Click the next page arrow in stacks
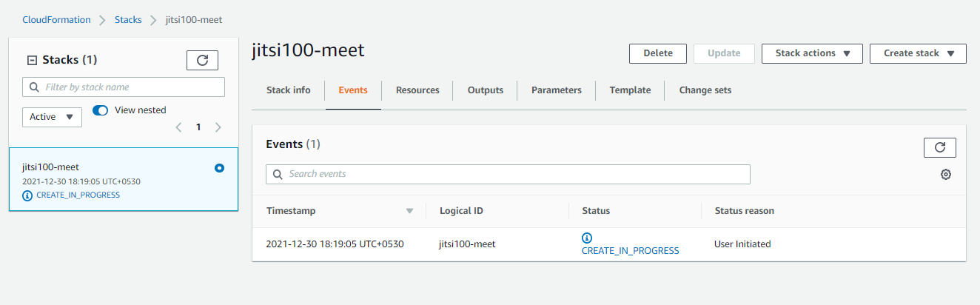 [218, 127]
